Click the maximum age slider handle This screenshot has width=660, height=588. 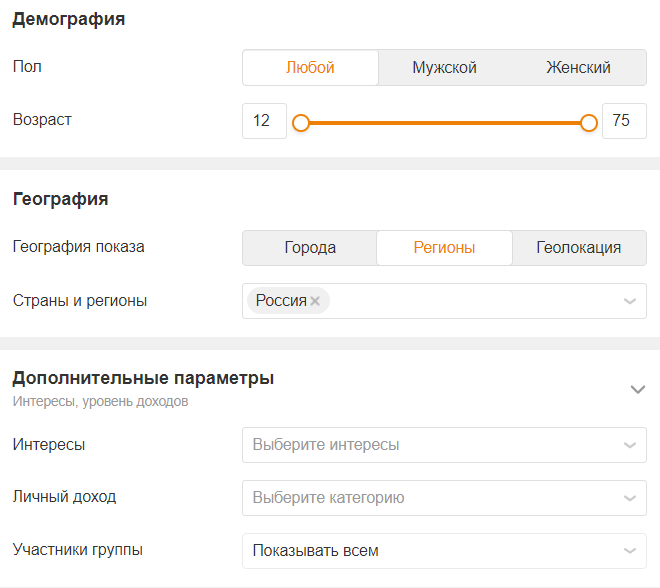click(589, 122)
